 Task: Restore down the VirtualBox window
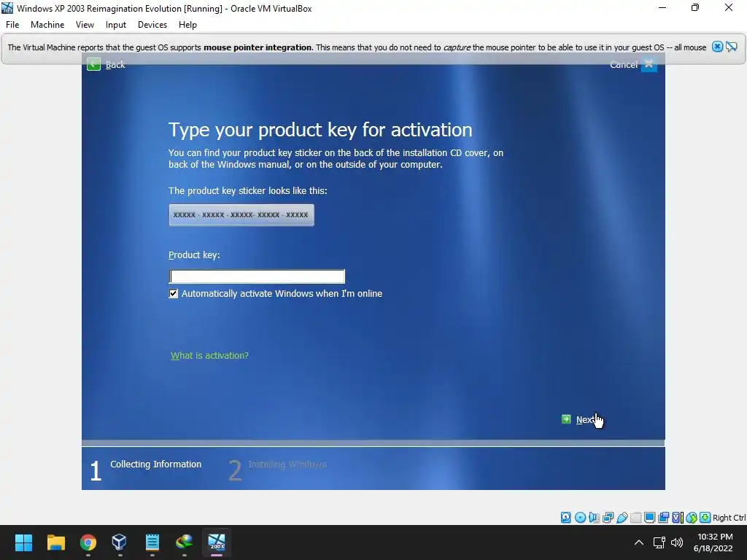pos(695,8)
